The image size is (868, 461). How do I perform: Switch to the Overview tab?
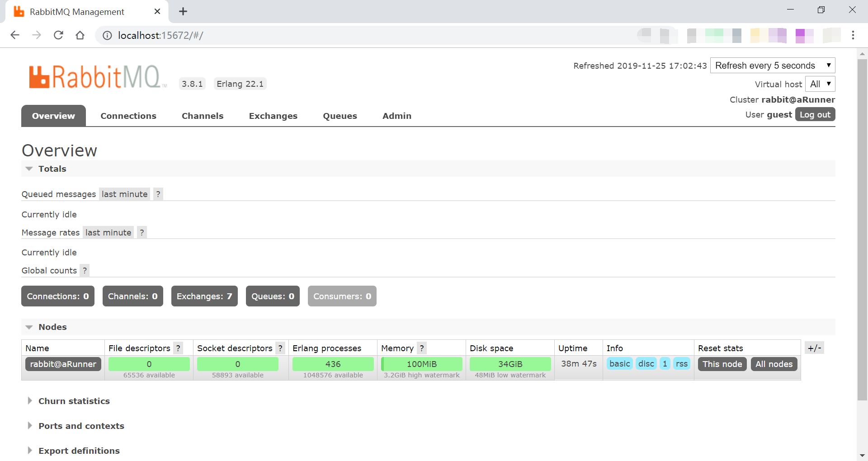[53, 116]
